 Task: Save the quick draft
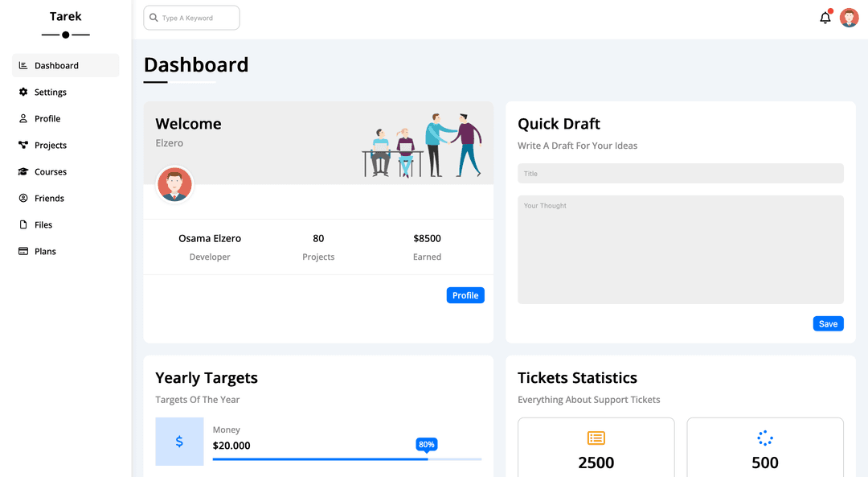click(x=829, y=323)
